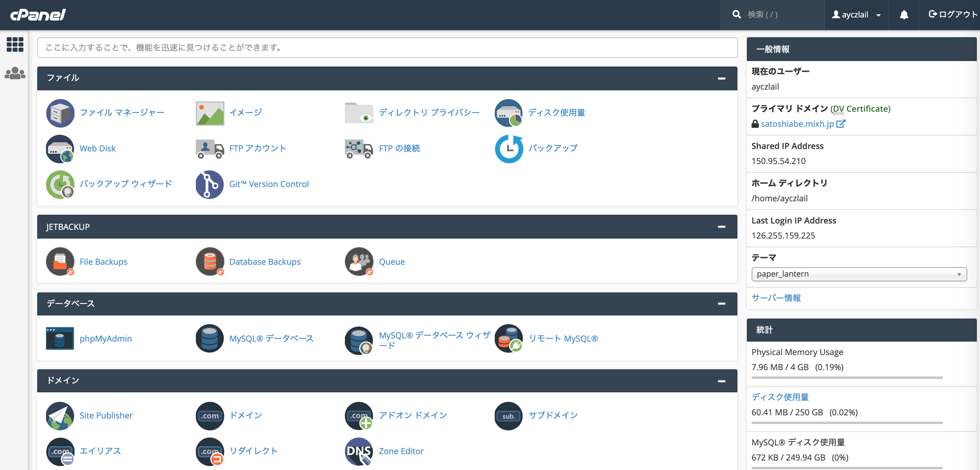Click the home grid icon in sidebar
The image size is (980, 470).
tap(15, 44)
